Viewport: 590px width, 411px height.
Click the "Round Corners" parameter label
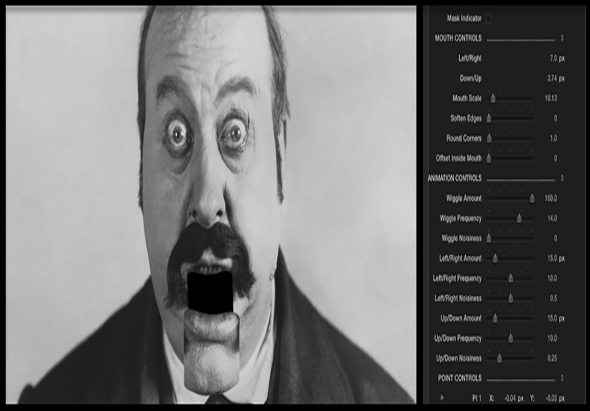pyautogui.click(x=464, y=138)
